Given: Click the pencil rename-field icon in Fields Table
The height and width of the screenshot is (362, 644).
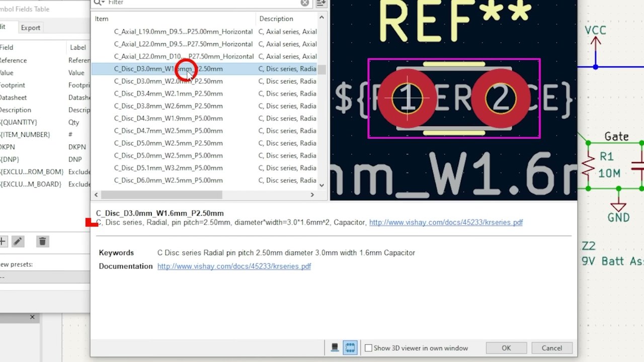Looking at the screenshot, I should [18, 242].
